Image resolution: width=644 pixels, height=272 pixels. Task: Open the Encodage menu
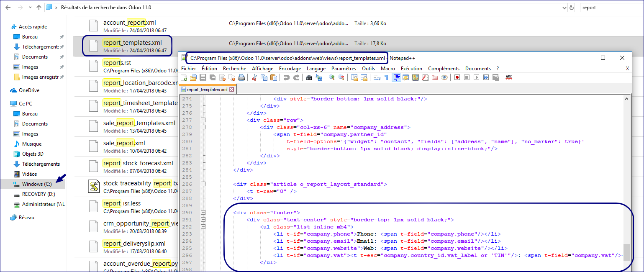click(x=290, y=69)
